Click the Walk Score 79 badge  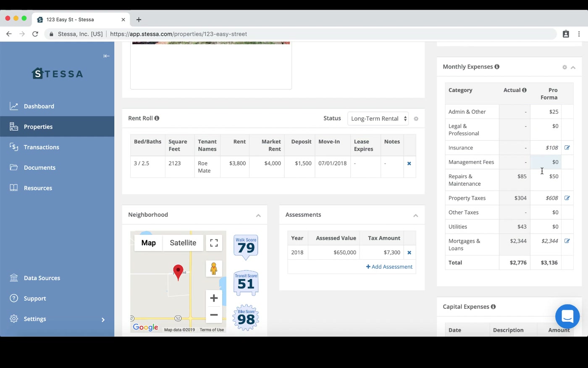click(x=246, y=247)
